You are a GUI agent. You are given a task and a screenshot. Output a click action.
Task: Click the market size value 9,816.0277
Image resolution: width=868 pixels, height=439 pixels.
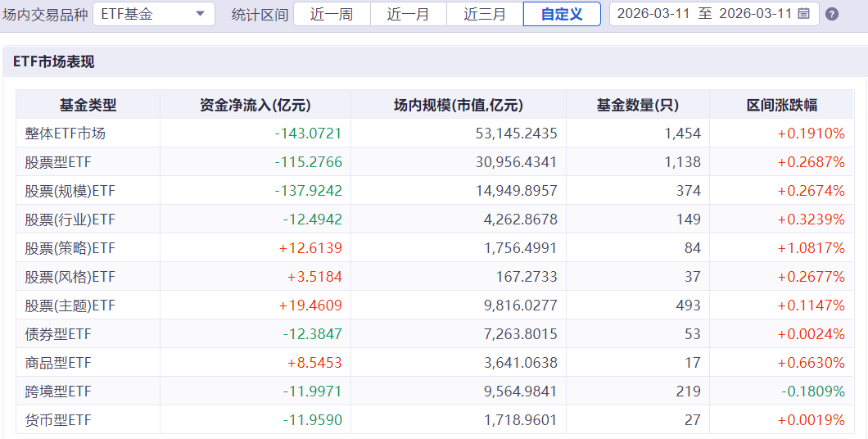pyautogui.click(x=520, y=305)
